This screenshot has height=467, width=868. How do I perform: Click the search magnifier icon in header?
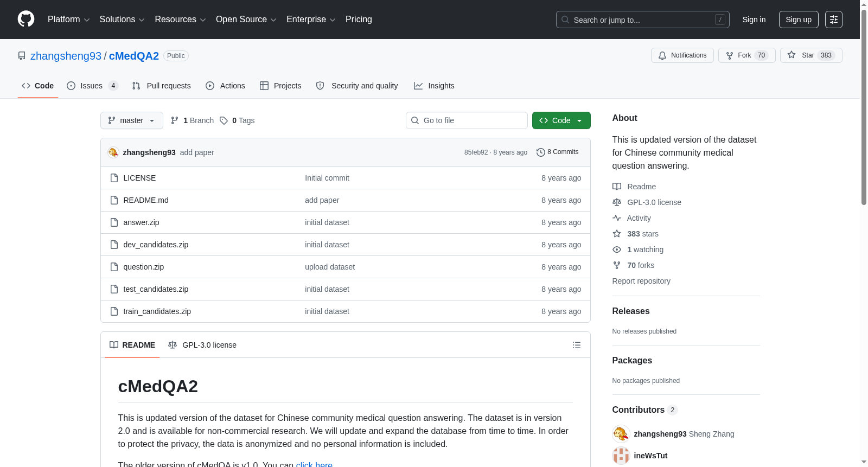point(565,20)
